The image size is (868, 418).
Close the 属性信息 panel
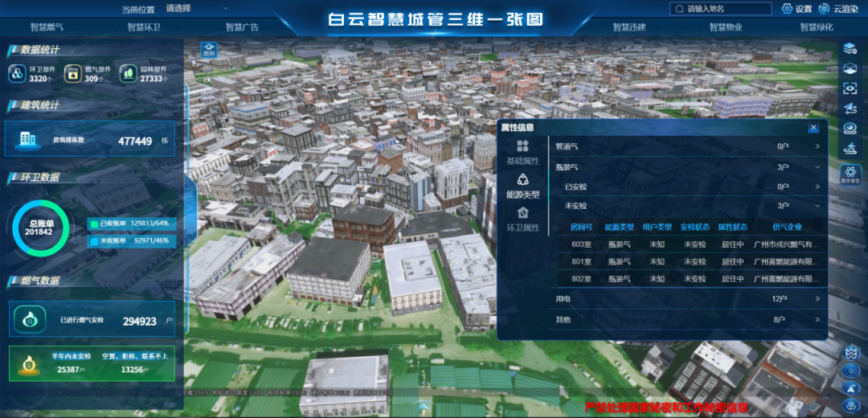pos(813,127)
